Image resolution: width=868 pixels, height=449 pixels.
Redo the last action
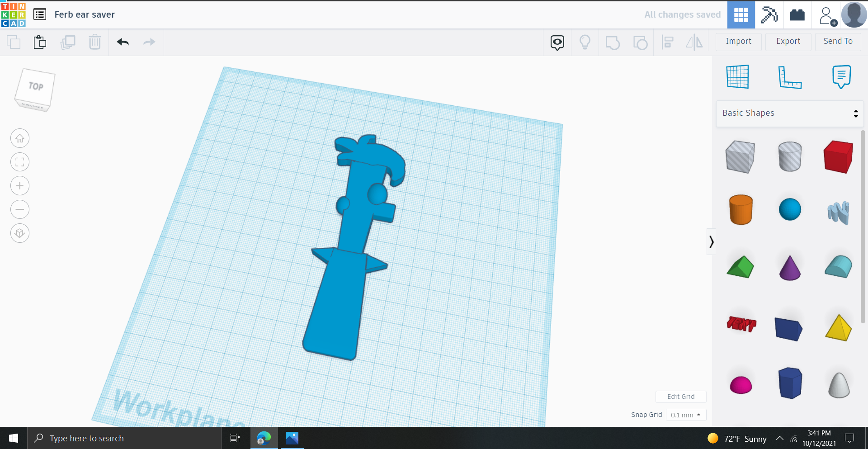(x=149, y=42)
